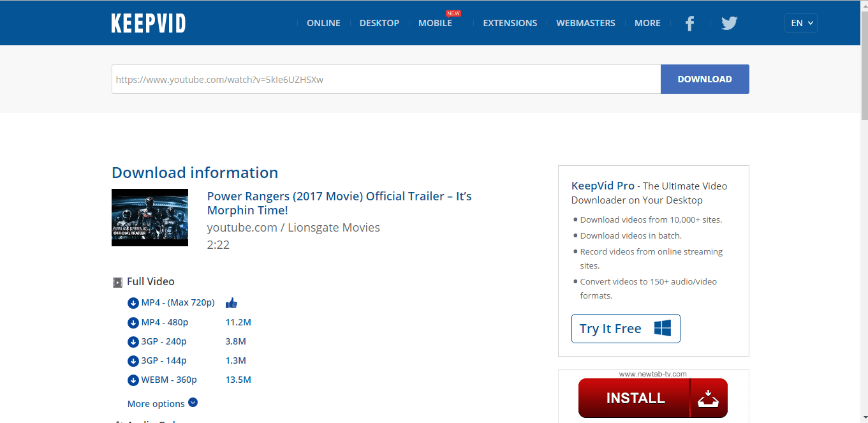Download WEBM - 360p link
This screenshot has height=423, width=868.
(x=169, y=380)
